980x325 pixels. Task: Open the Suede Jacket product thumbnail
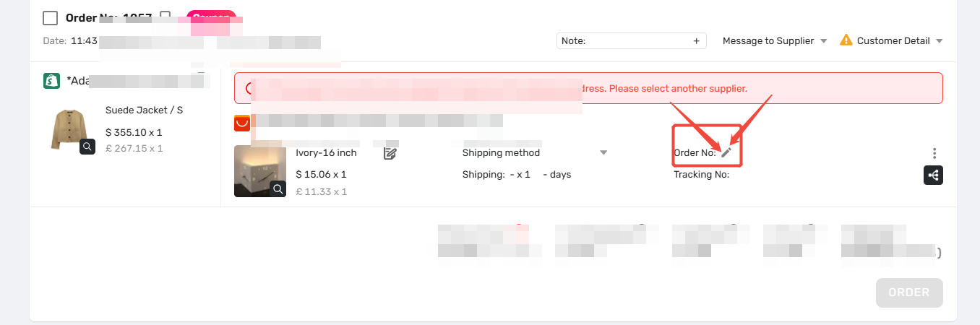coord(69,130)
